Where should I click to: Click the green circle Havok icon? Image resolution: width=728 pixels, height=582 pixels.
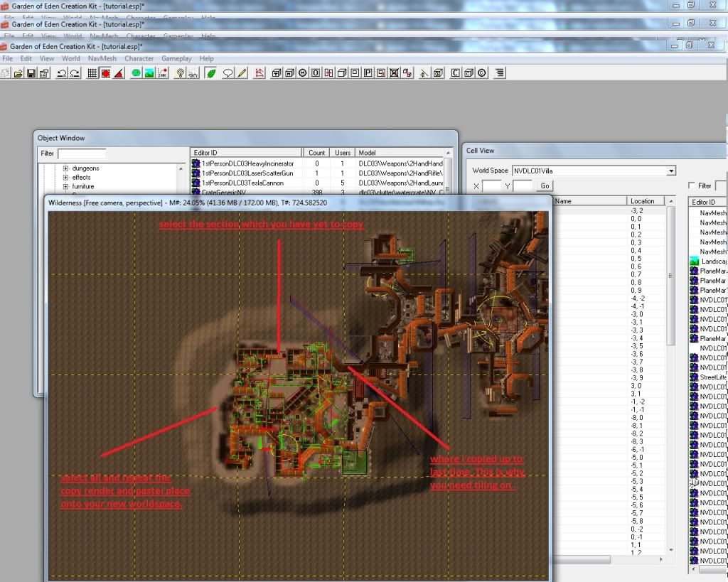(136, 73)
